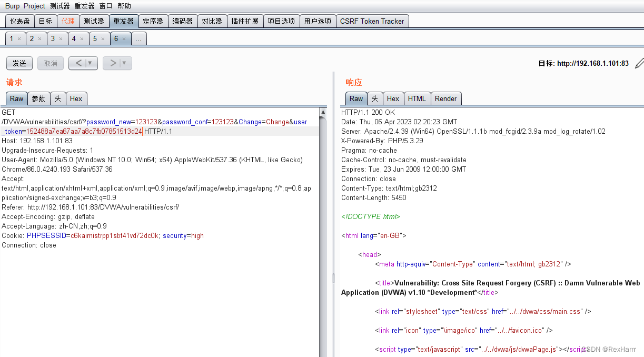Click the Host header line
This screenshot has width=644, height=357.
[x=37, y=141]
